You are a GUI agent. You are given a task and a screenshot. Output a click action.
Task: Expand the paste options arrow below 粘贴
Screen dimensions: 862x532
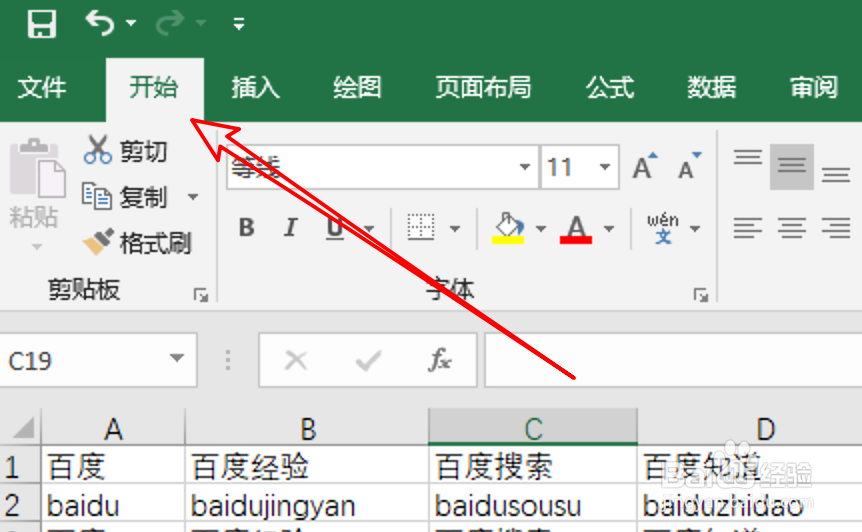click(36, 247)
